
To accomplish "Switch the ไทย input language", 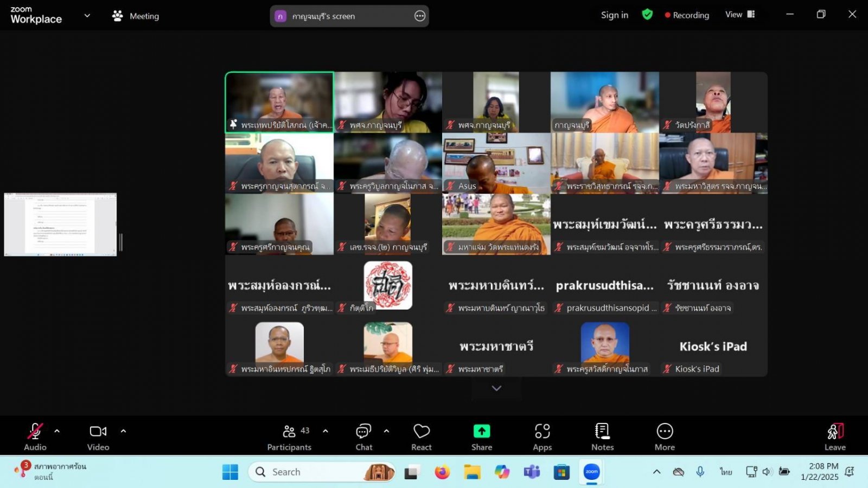I will click(726, 472).
